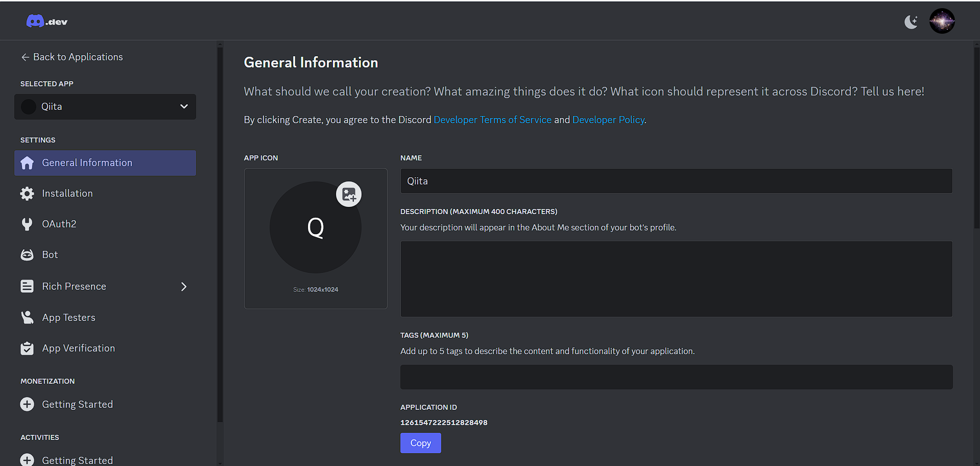Click the Installation gear icon
The height and width of the screenshot is (466, 980).
tap(27, 193)
